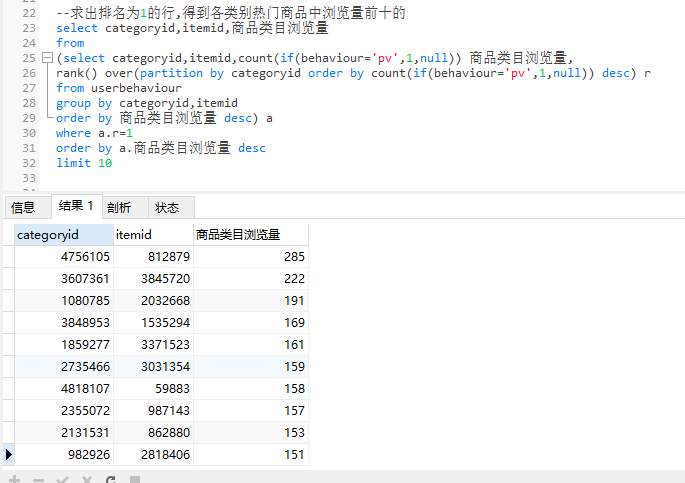The image size is (685, 483).
Task: Switch to the 结果 1 tab
Action: 76,206
